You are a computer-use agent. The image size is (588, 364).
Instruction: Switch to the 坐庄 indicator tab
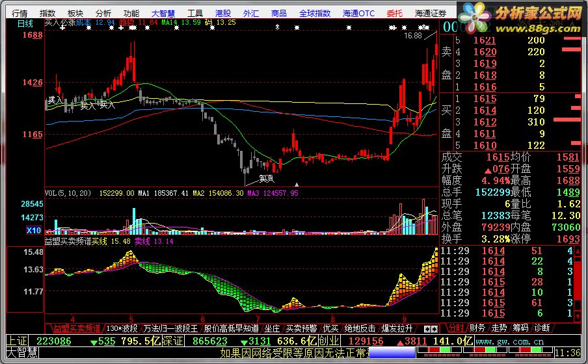pyautogui.click(x=272, y=329)
